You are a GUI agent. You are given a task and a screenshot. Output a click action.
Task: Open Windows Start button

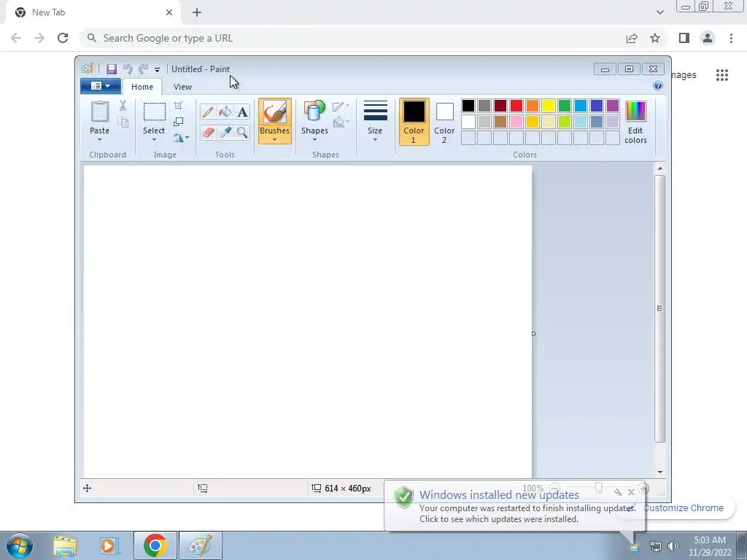coord(20,545)
